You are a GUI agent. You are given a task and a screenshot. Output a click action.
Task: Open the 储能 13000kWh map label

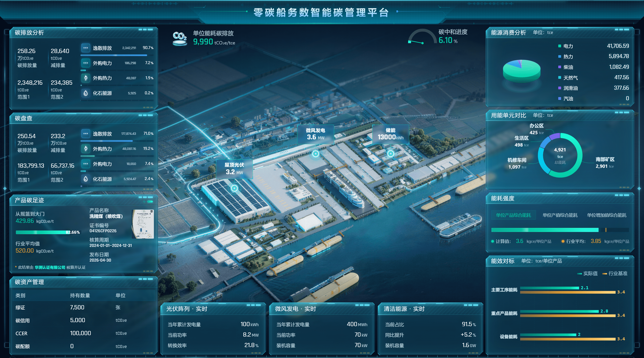pos(391,134)
